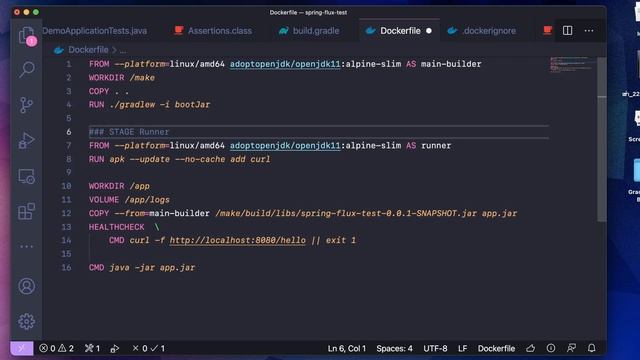Screen dimensions: 640x360
Task: Open Source Control view icon
Action: (x=27, y=105)
